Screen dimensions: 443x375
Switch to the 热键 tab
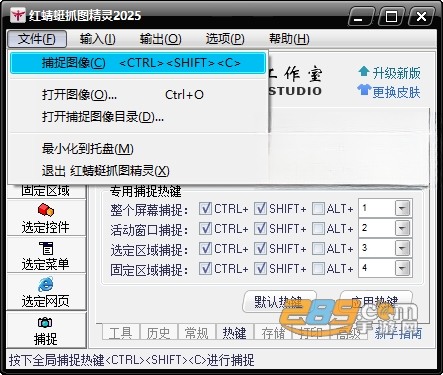[235, 332]
